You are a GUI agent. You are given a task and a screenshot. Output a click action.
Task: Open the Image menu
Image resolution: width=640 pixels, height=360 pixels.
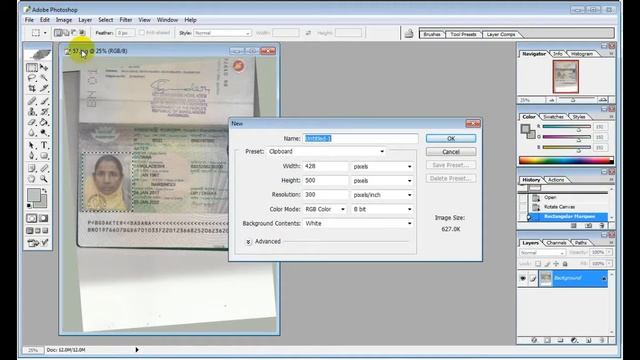[64, 20]
